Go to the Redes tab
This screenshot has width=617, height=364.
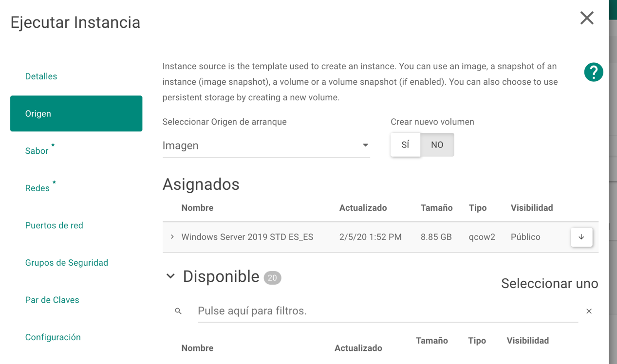[37, 188]
